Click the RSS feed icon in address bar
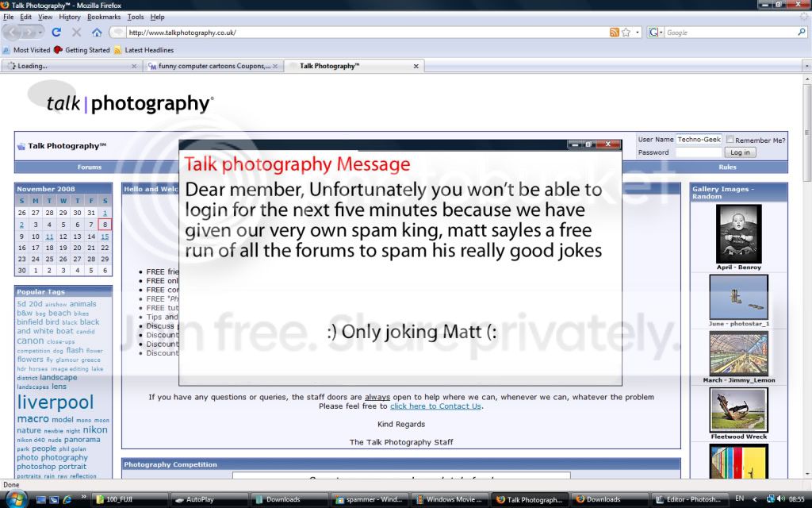 click(614, 33)
